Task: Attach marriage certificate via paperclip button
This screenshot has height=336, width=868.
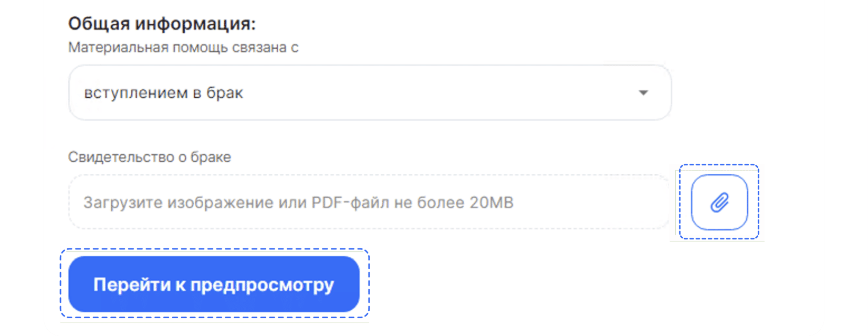Action: (x=719, y=202)
